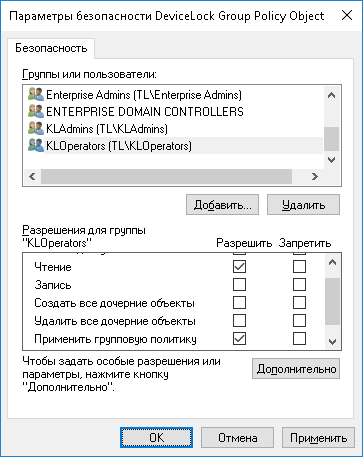Click the Enterprise Admins group icon

[x=36, y=95]
